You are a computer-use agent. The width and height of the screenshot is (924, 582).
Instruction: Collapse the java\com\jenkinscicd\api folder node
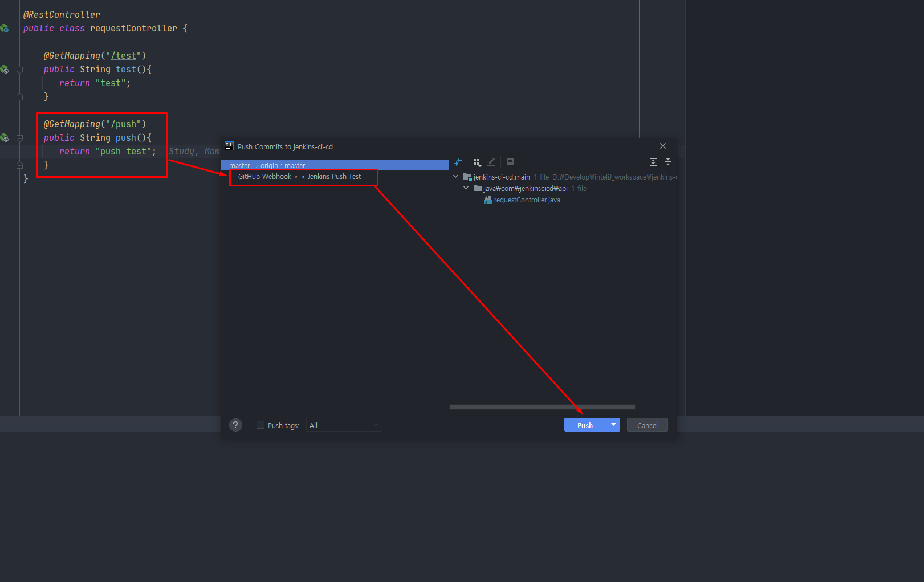pos(466,188)
